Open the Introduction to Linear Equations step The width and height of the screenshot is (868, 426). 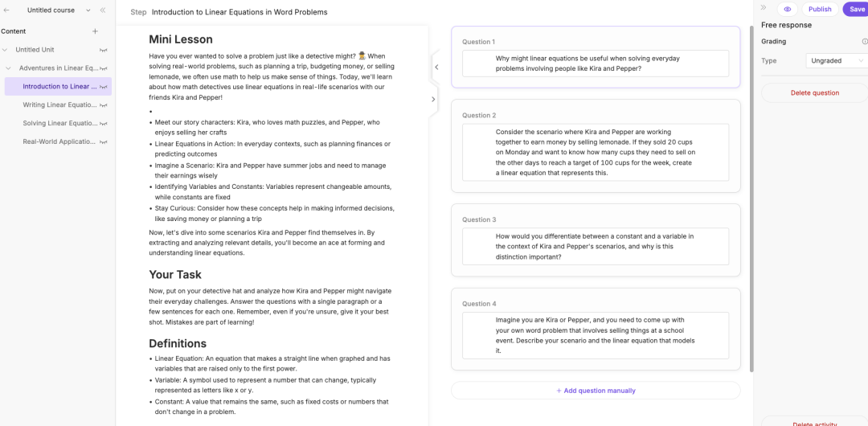(x=59, y=87)
